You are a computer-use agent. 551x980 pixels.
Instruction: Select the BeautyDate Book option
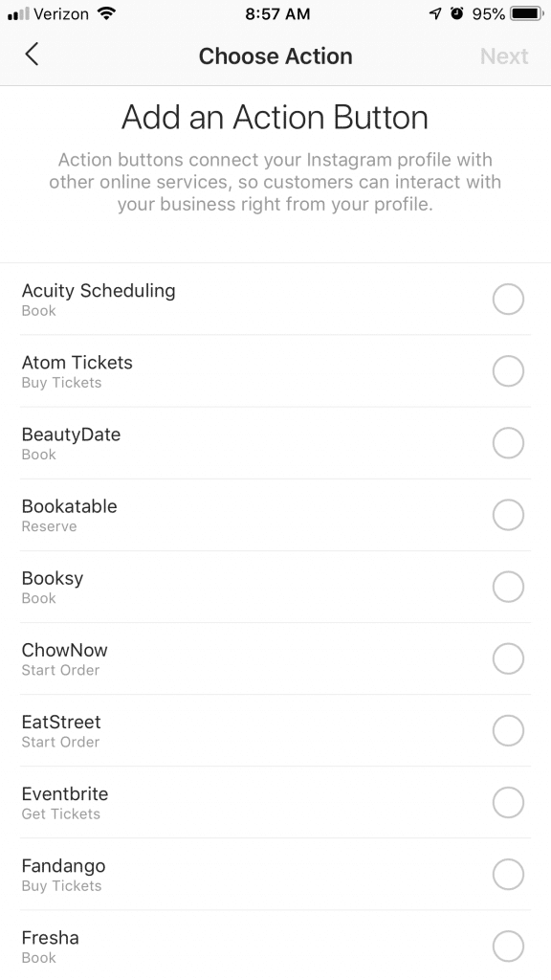tap(508, 443)
